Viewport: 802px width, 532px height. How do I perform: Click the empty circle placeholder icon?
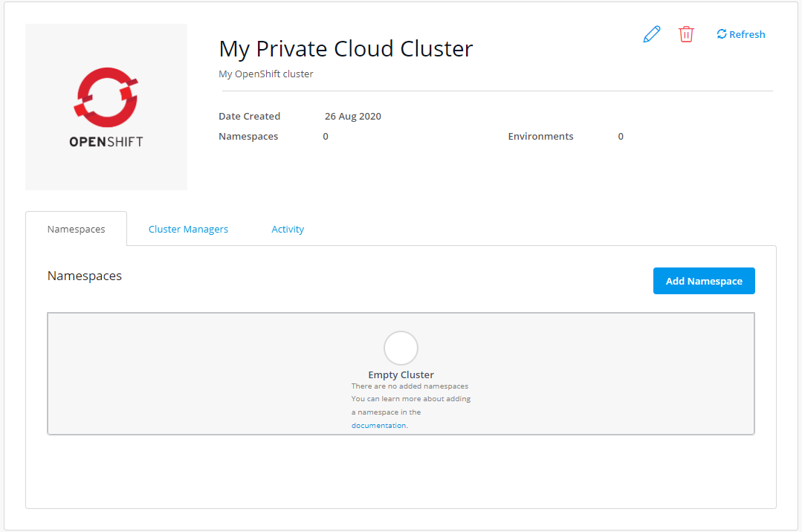click(x=401, y=347)
